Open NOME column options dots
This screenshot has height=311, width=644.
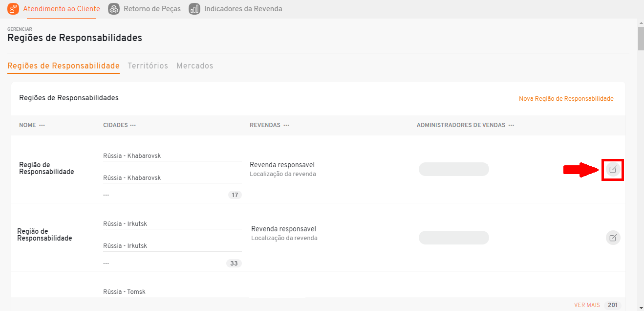tap(42, 125)
